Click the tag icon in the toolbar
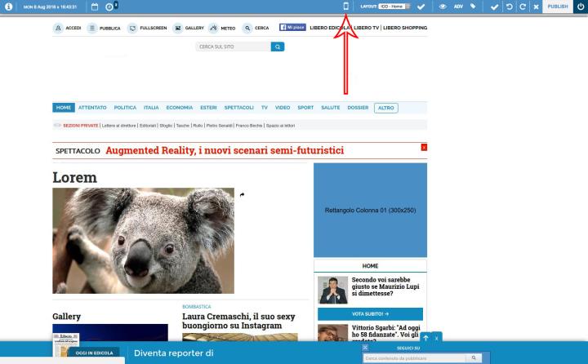The width and height of the screenshot is (588, 364). pos(472,7)
